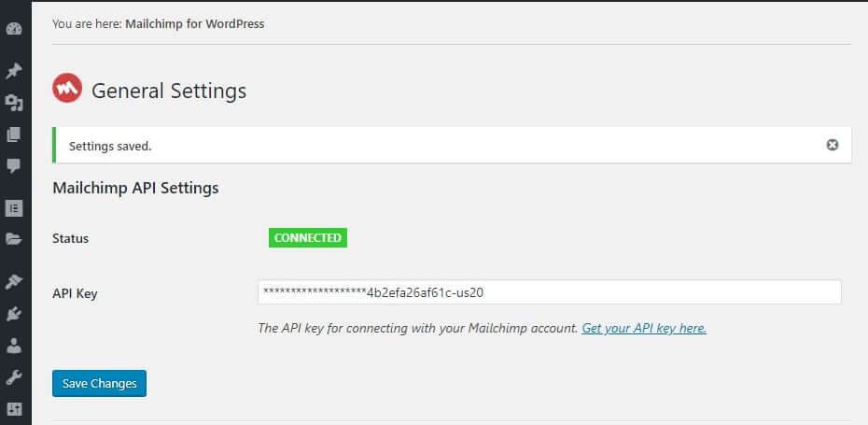Follow the "Get your API key here" link

click(644, 328)
